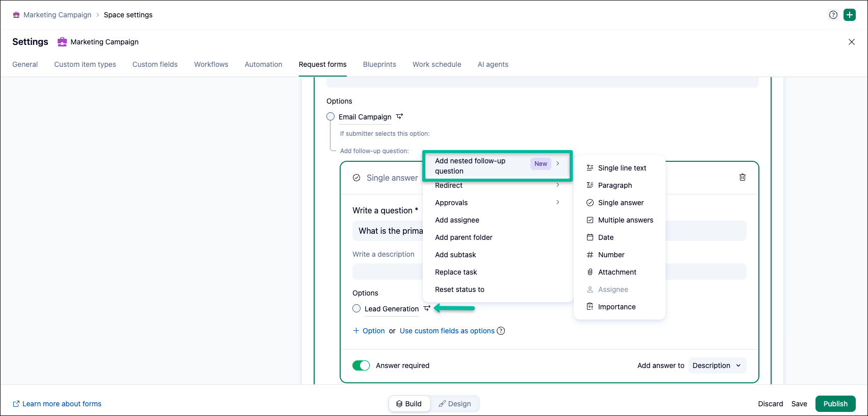
Task: Click the branch icon next to Lead Generation
Action: [x=427, y=308]
